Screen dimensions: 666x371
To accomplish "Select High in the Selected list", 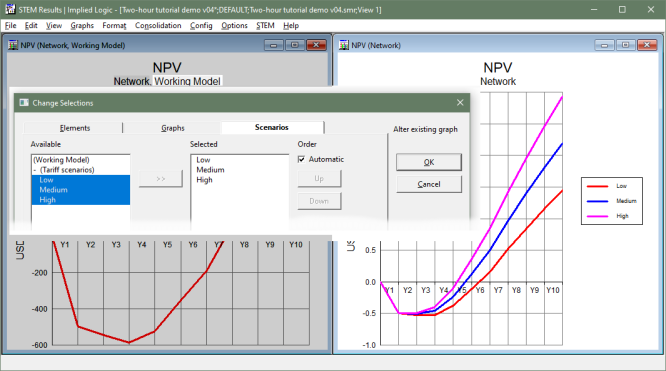I will tap(204, 180).
